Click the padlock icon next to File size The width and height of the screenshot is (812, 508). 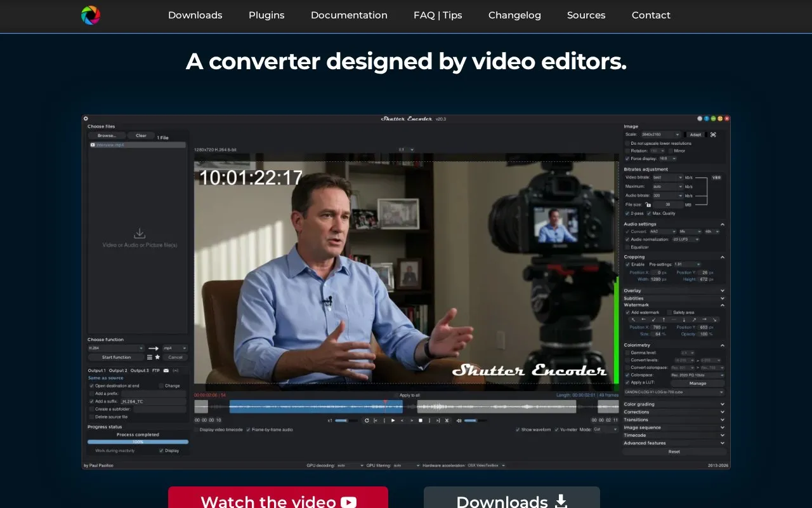(x=648, y=204)
